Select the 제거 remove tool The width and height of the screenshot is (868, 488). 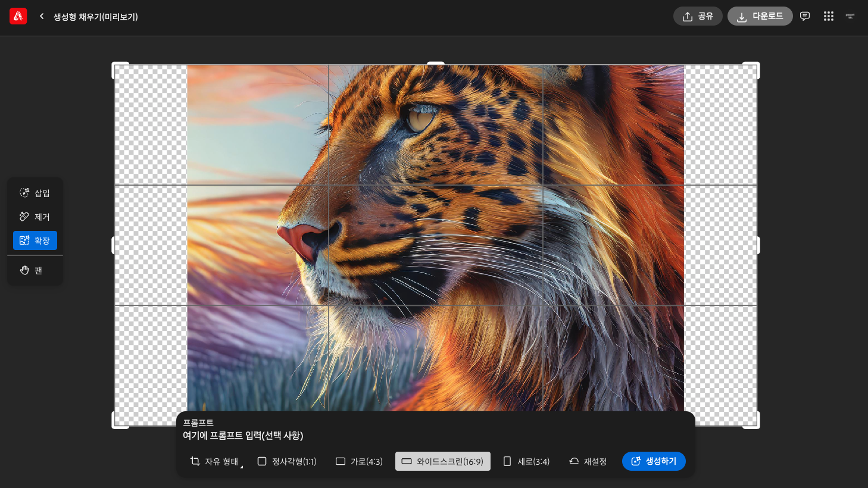[35, 217]
